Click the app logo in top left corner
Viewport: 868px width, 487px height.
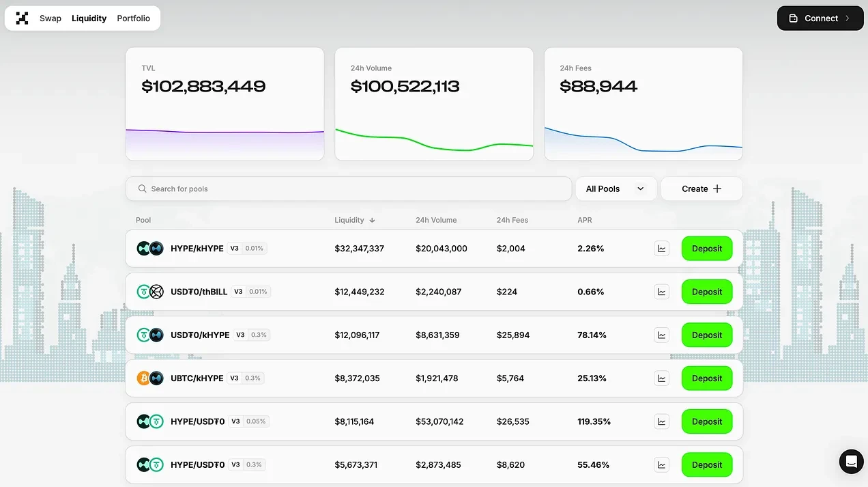pyautogui.click(x=21, y=18)
